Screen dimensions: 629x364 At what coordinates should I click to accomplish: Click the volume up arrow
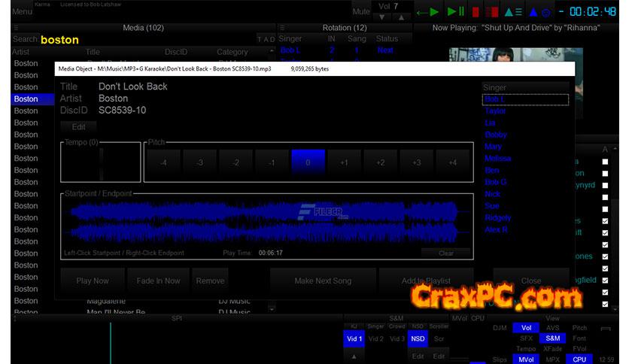point(402,17)
